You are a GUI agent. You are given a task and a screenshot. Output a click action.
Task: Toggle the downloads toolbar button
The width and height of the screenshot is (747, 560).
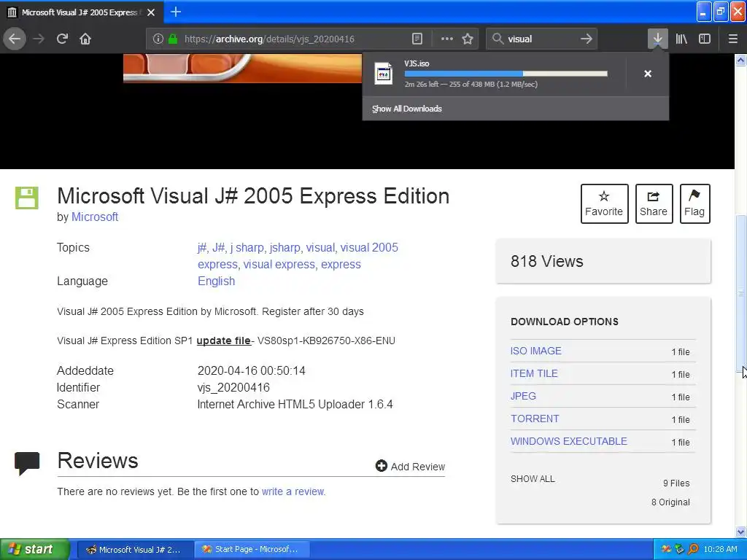pos(657,39)
